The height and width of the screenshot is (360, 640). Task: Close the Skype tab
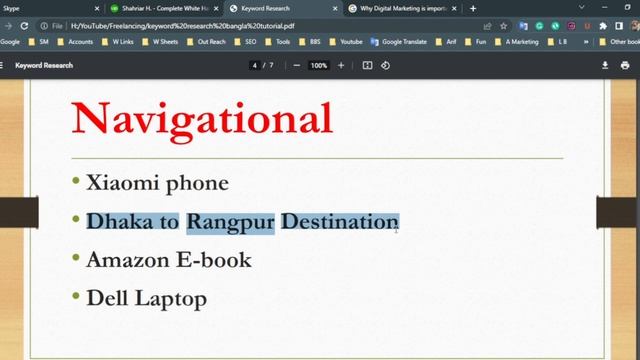click(97, 9)
